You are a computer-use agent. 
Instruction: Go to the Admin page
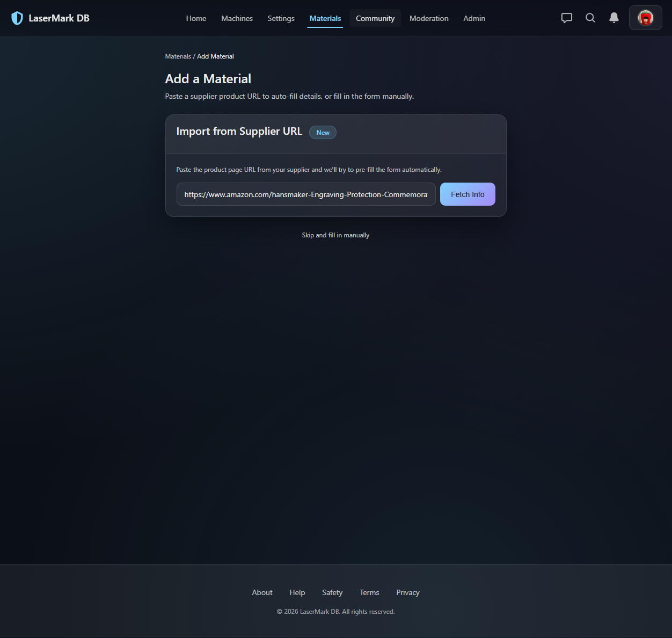point(474,18)
